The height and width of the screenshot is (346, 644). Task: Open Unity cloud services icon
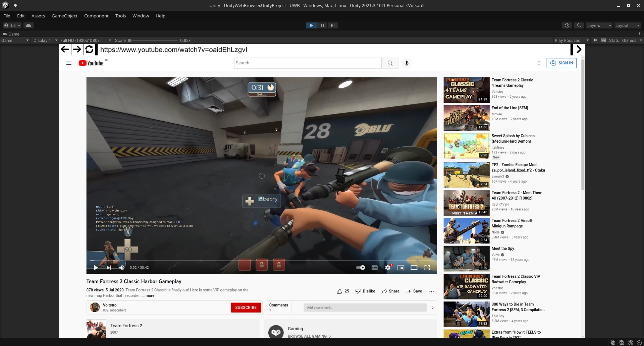(29, 25)
